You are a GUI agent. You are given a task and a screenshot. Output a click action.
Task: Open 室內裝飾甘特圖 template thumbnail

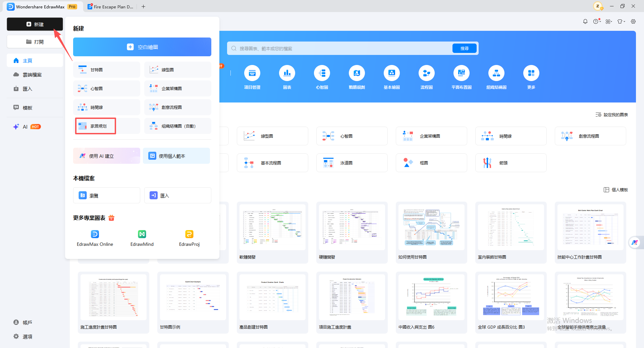click(511, 228)
